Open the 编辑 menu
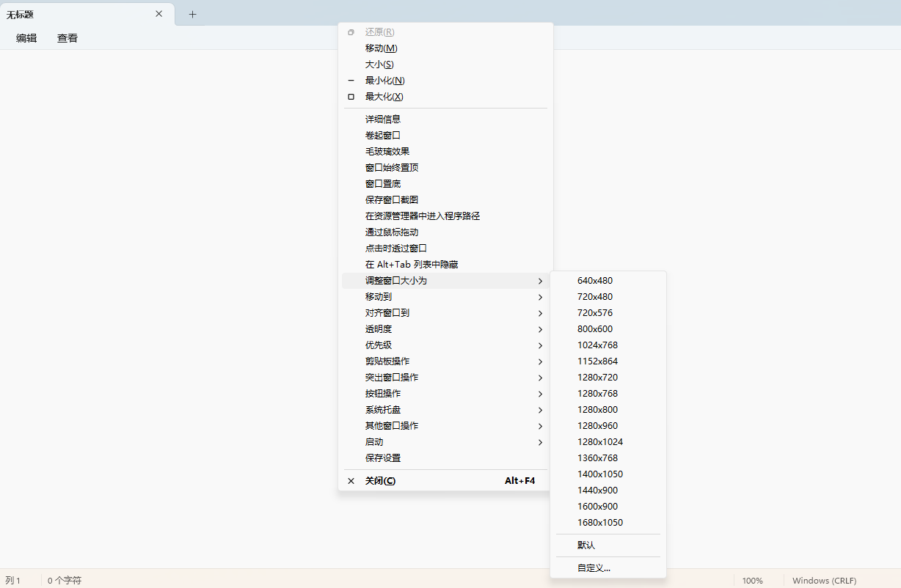 26,38
